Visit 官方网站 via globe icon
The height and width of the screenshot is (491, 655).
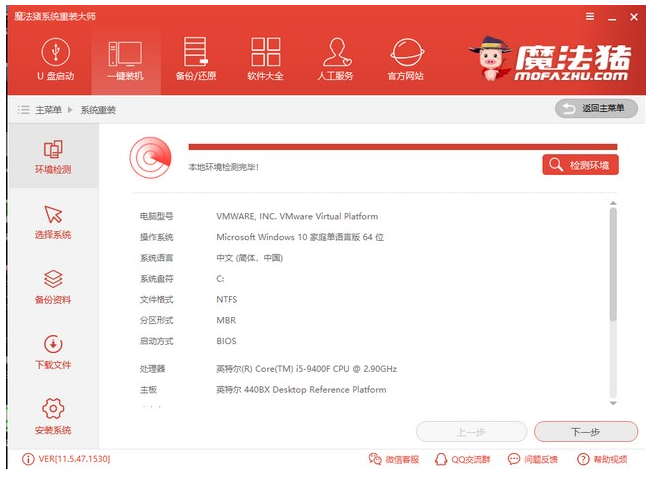tap(405, 59)
